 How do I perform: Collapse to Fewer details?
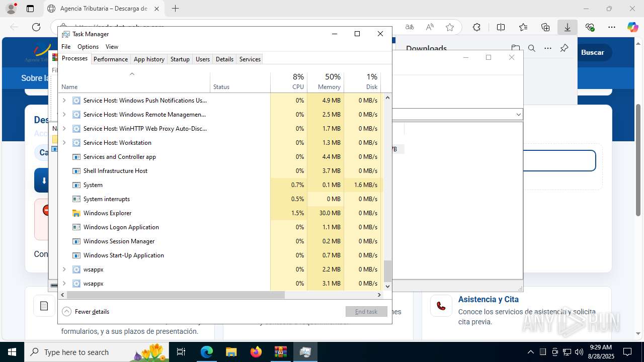[86, 312]
